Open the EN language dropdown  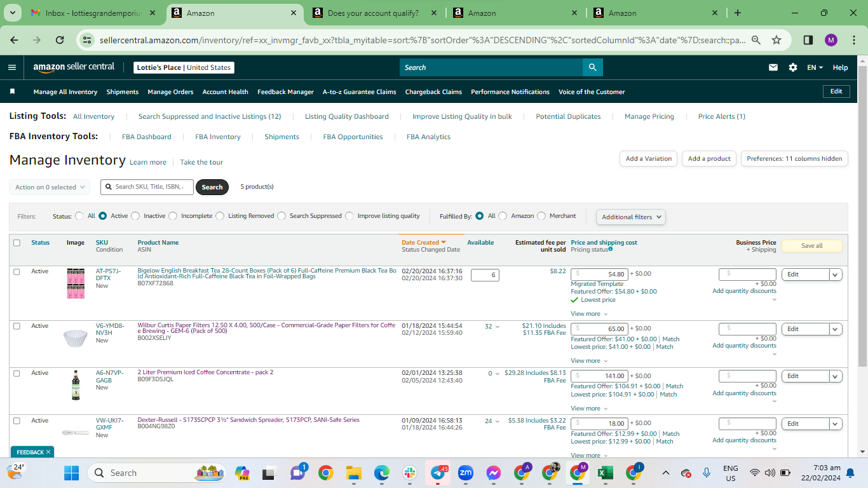[x=815, y=67]
